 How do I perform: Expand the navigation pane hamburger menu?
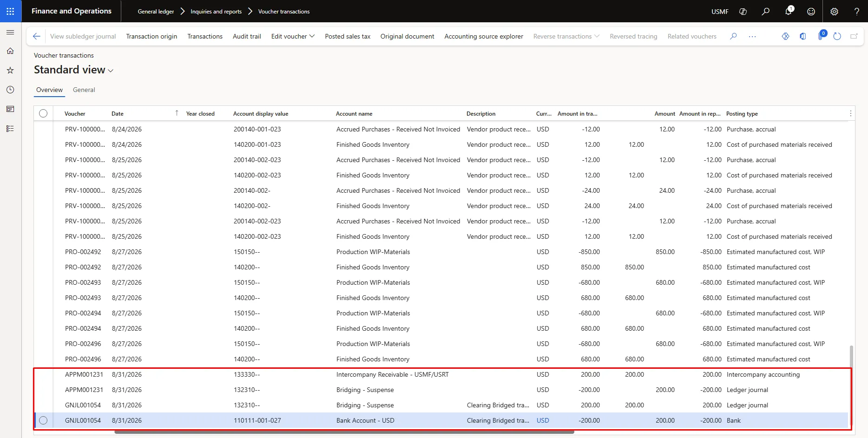pos(10,33)
